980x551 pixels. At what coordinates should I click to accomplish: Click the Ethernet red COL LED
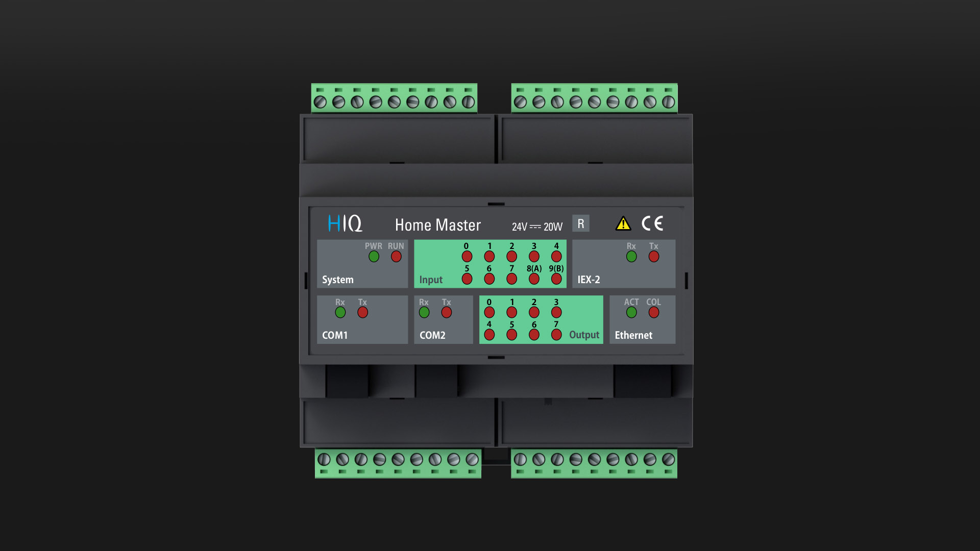[654, 312]
